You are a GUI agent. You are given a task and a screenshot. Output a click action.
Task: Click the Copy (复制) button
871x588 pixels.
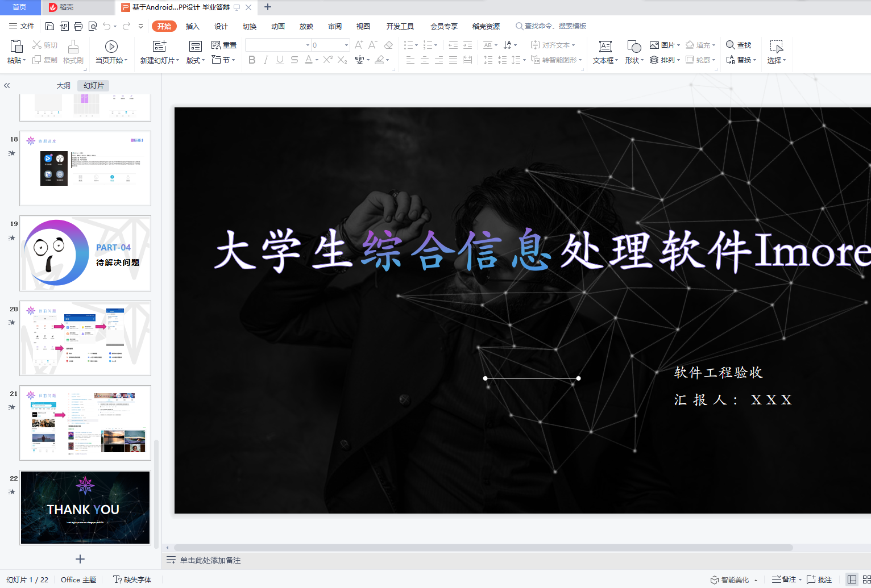tap(45, 60)
